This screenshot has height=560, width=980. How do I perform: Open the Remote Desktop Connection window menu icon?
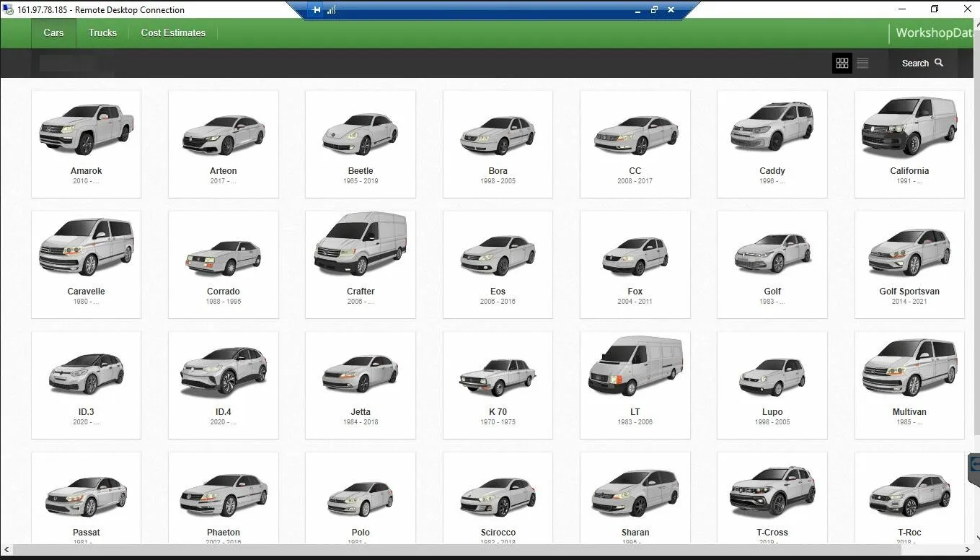coord(9,10)
